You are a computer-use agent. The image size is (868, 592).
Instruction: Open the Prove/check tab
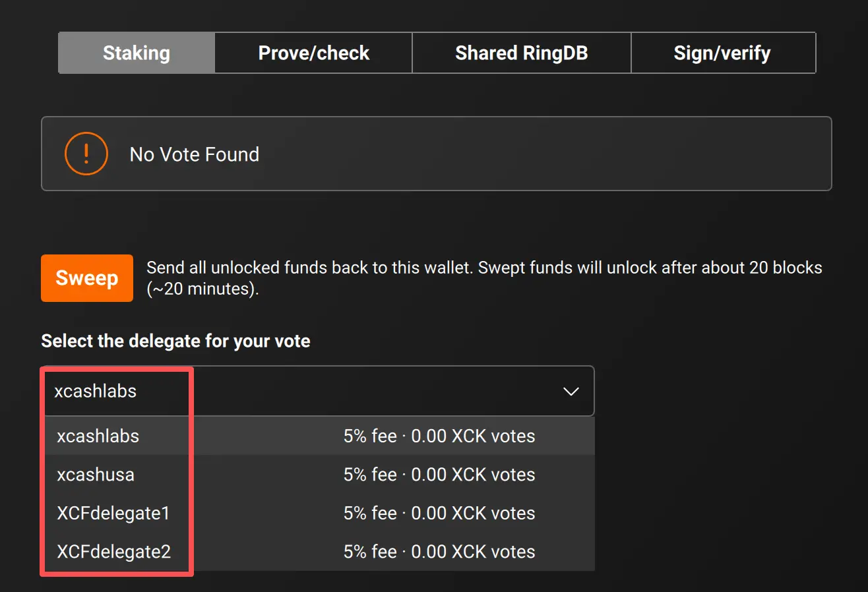pos(313,53)
